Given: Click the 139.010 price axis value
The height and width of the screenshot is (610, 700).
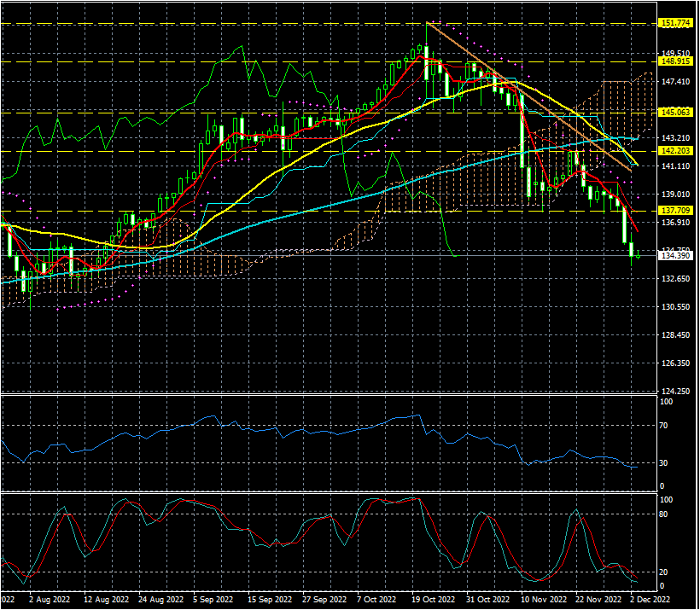Looking at the screenshot, I should pyautogui.click(x=676, y=195).
